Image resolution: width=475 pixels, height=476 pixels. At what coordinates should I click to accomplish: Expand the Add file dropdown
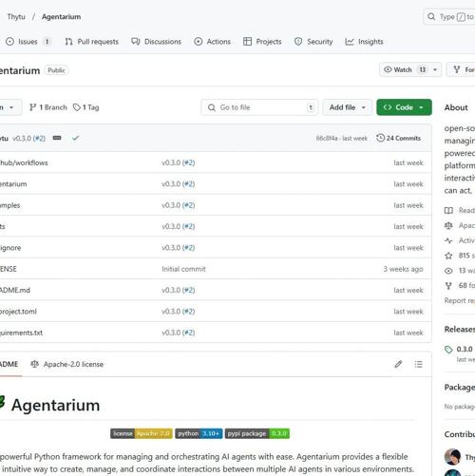[348, 107]
